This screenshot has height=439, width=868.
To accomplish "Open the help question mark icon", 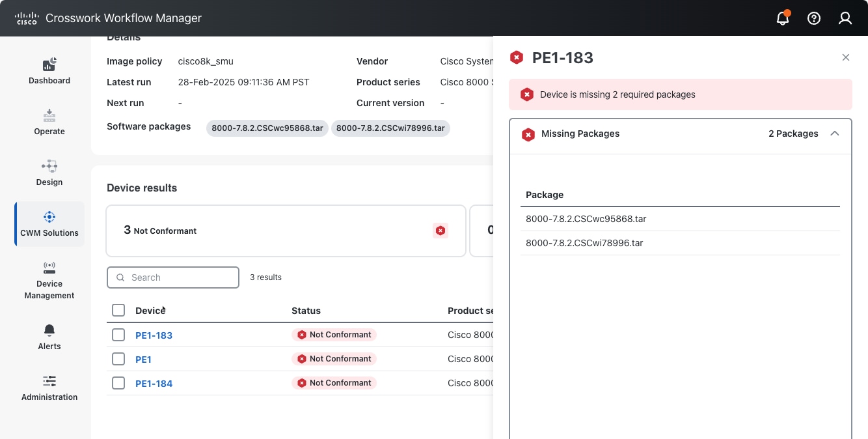I will (814, 18).
